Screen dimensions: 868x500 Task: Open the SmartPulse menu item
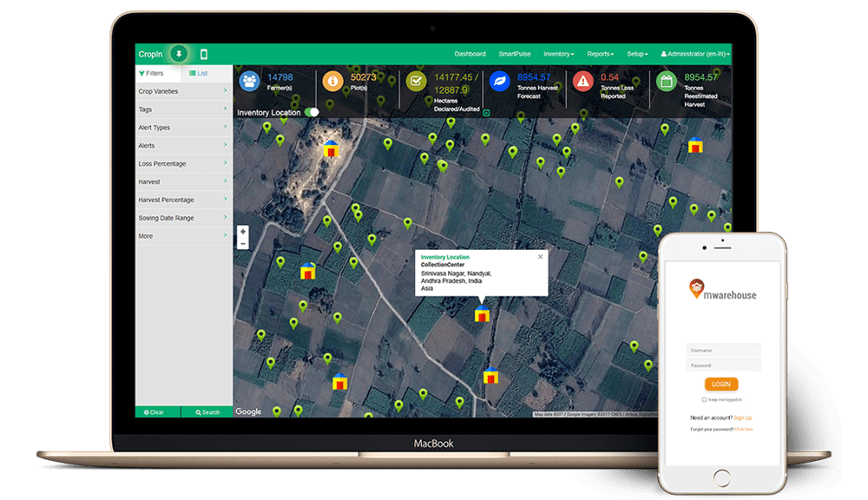tap(515, 55)
